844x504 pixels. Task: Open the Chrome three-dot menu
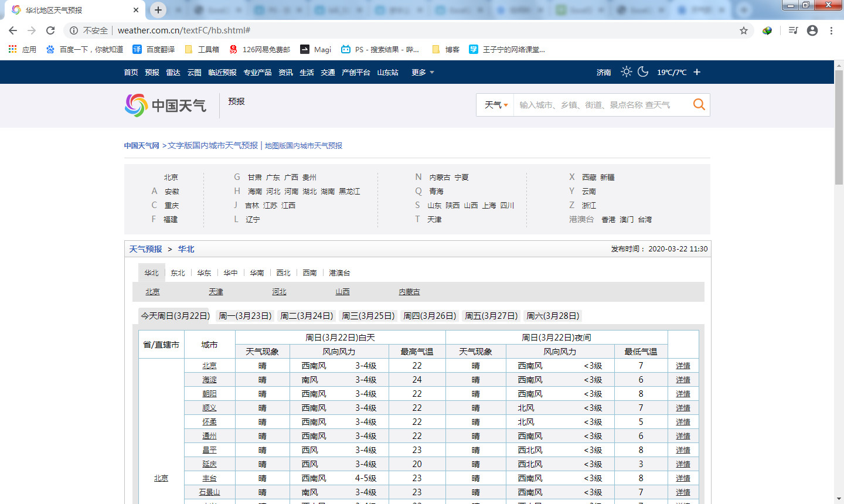coord(831,30)
